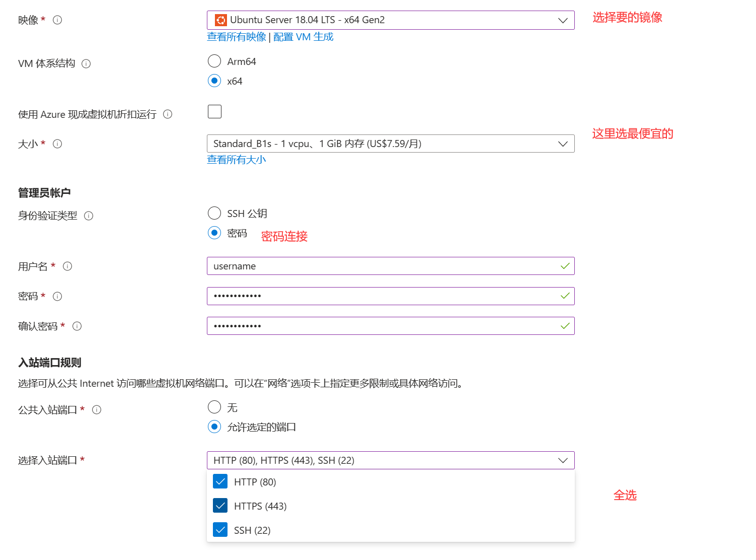Image resolution: width=756 pixels, height=560 pixels.
Task: Click the info icon beside 用户名
Action: [x=67, y=266]
